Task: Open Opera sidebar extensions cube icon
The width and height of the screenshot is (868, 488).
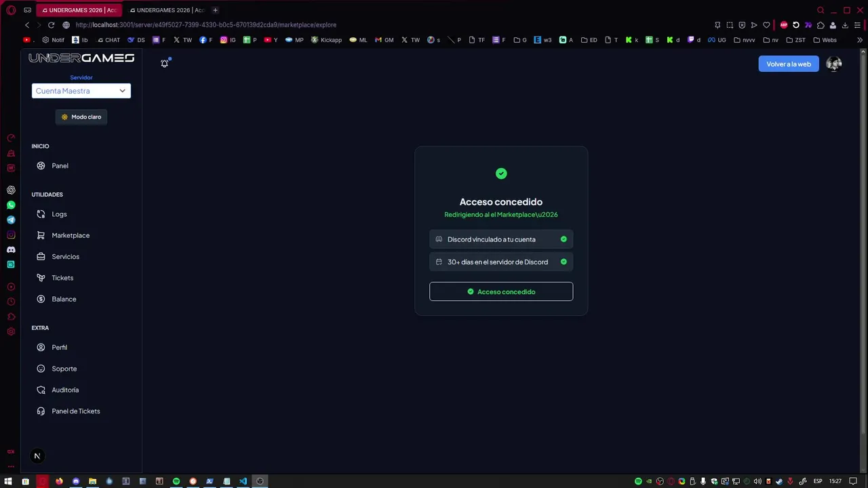Action: tap(11, 317)
